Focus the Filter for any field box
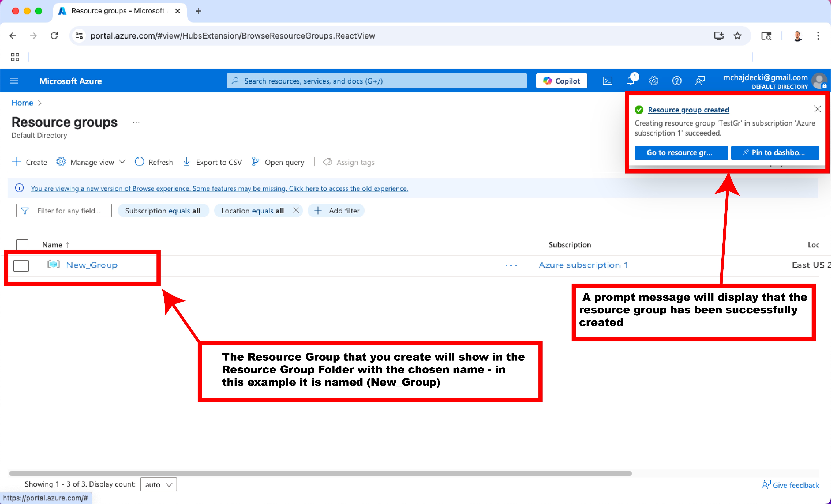831x504 pixels. pos(64,211)
